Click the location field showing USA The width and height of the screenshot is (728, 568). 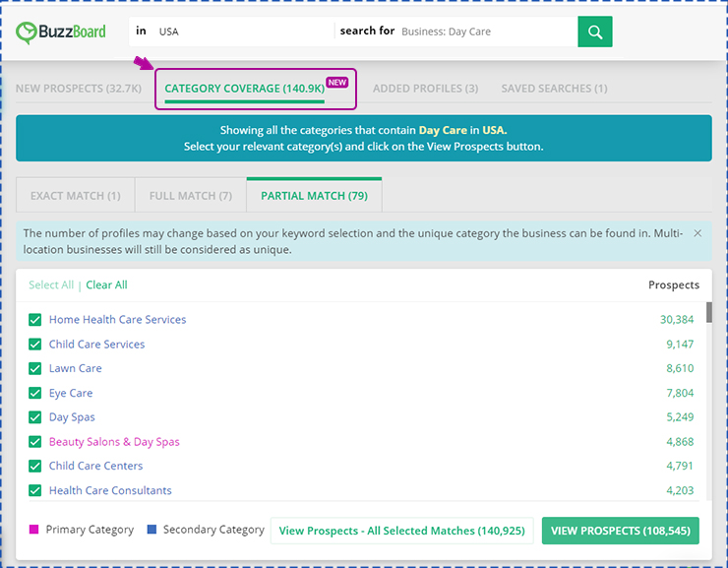[x=236, y=32]
